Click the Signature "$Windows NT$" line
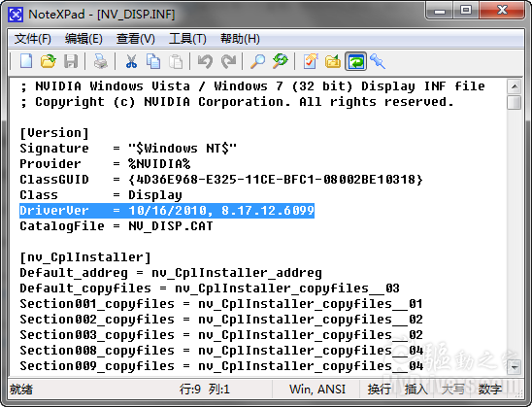This screenshot has height=407, width=532. (128, 149)
